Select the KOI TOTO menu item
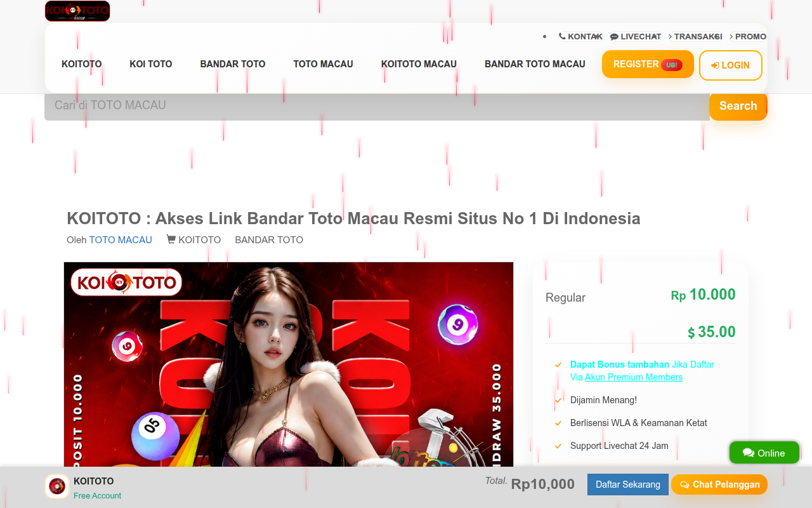 pos(151,64)
